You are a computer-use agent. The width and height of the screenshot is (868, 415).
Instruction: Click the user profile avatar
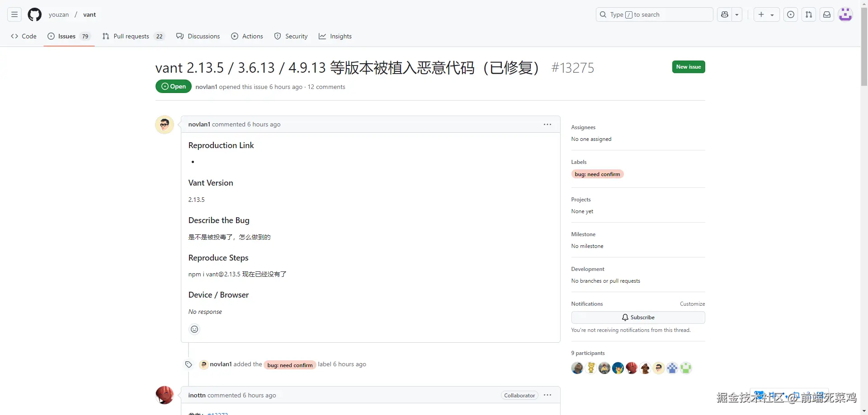pyautogui.click(x=845, y=14)
